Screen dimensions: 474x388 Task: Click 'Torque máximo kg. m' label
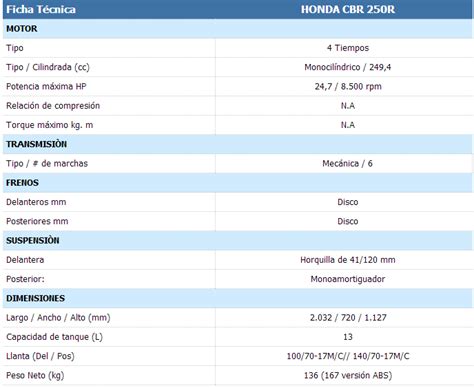[x=50, y=125]
